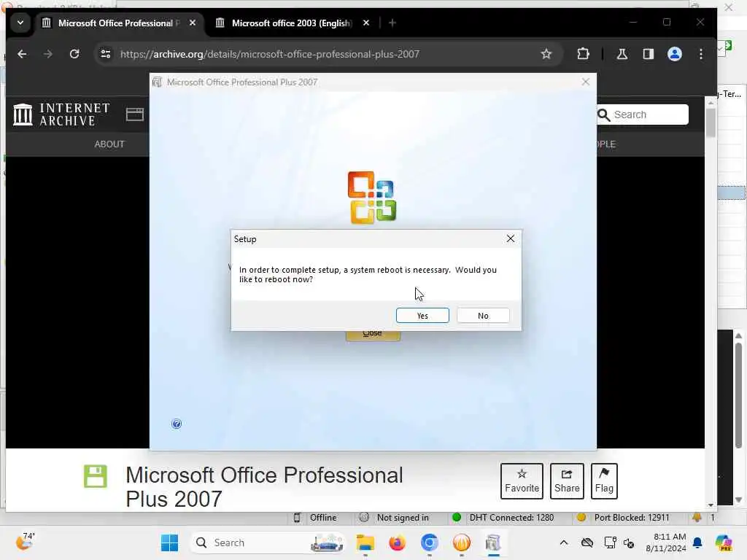View site information icon in address bar
This screenshot has height=560, width=747.
tap(106, 54)
